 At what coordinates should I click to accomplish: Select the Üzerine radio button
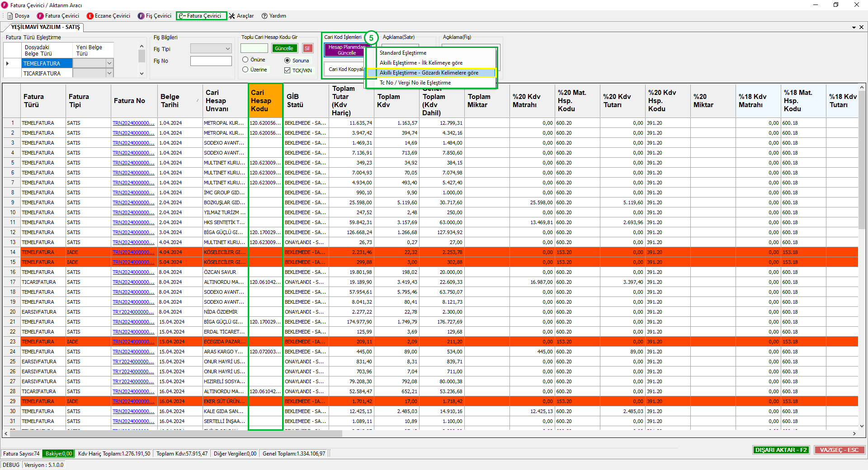click(245, 70)
